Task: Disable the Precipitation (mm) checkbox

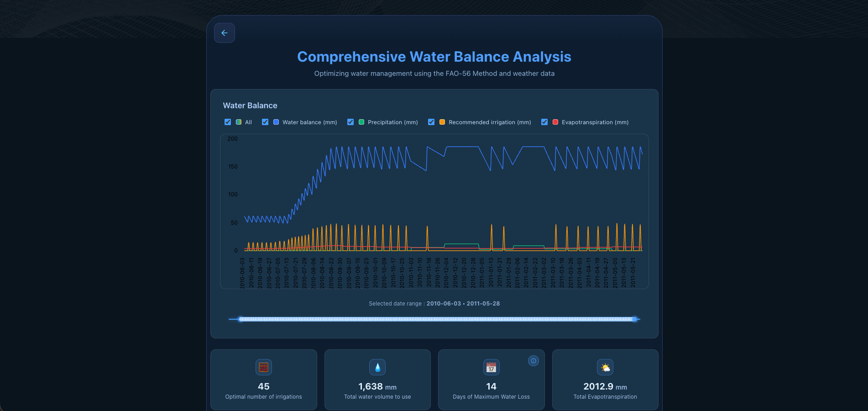Action: click(350, 122)
